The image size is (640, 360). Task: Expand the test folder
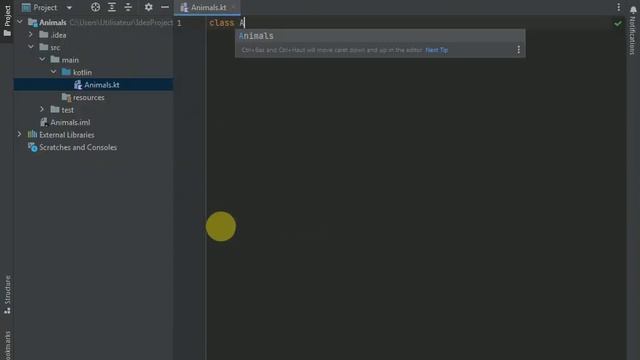(x=42, y=109)
